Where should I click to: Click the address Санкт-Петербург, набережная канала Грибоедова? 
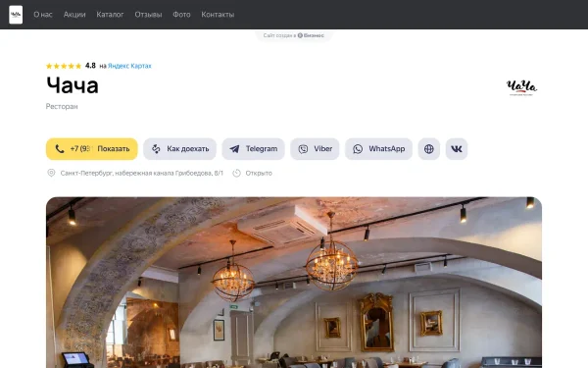click(142, 173)
